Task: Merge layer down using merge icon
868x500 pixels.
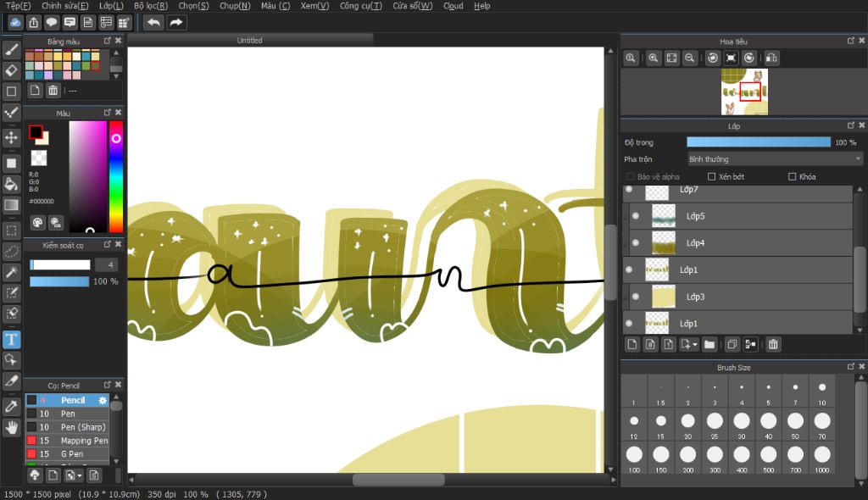Action: [750, 344]
